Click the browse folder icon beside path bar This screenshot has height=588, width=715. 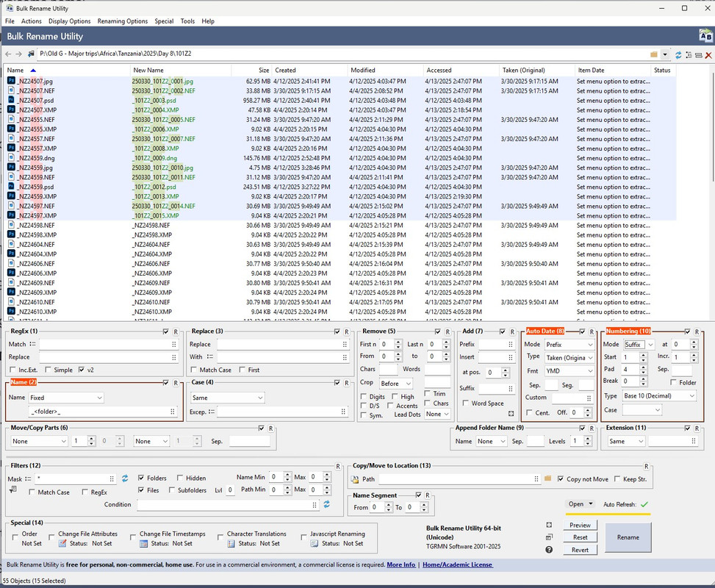pos(654,54)
